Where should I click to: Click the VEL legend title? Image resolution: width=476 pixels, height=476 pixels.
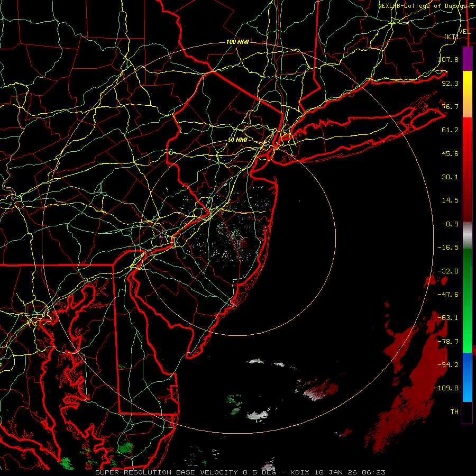[x=464, y=32]
